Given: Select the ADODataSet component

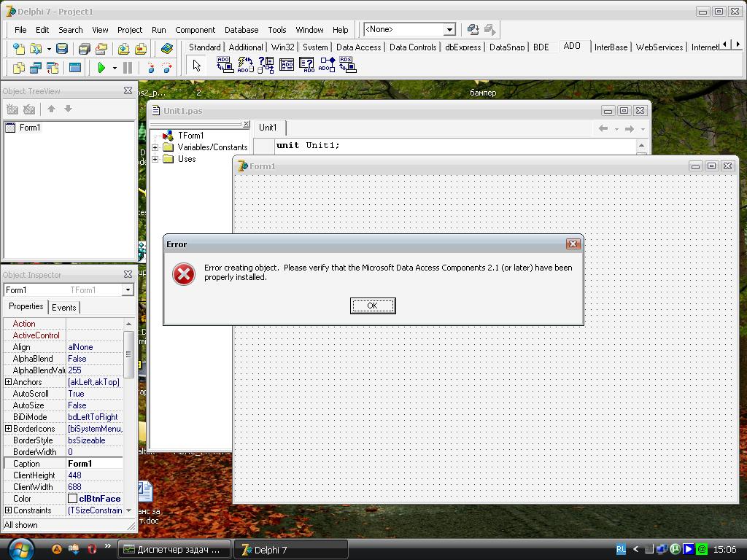Looking at the screenshot, I should click(x=266, y=65).
